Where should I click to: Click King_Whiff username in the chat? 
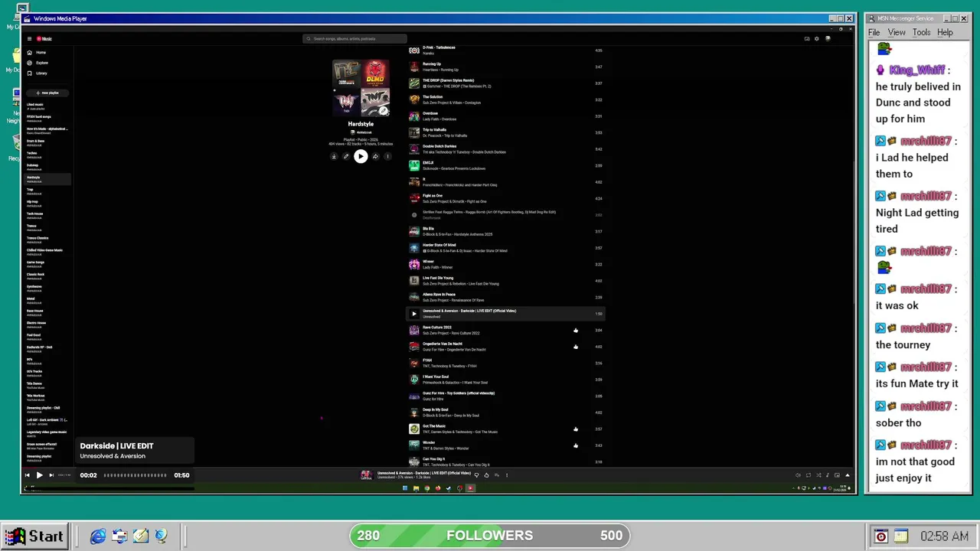(917, 70)
